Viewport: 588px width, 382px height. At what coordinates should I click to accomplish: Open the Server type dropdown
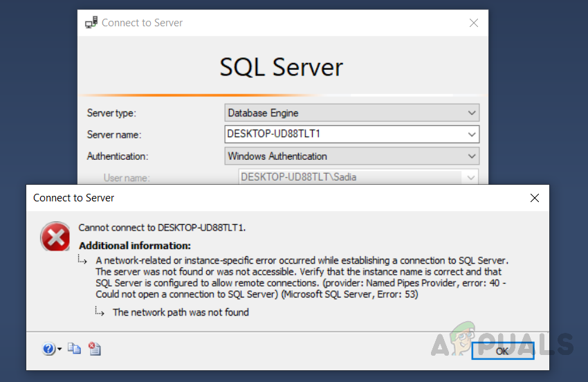click(471, 113)
